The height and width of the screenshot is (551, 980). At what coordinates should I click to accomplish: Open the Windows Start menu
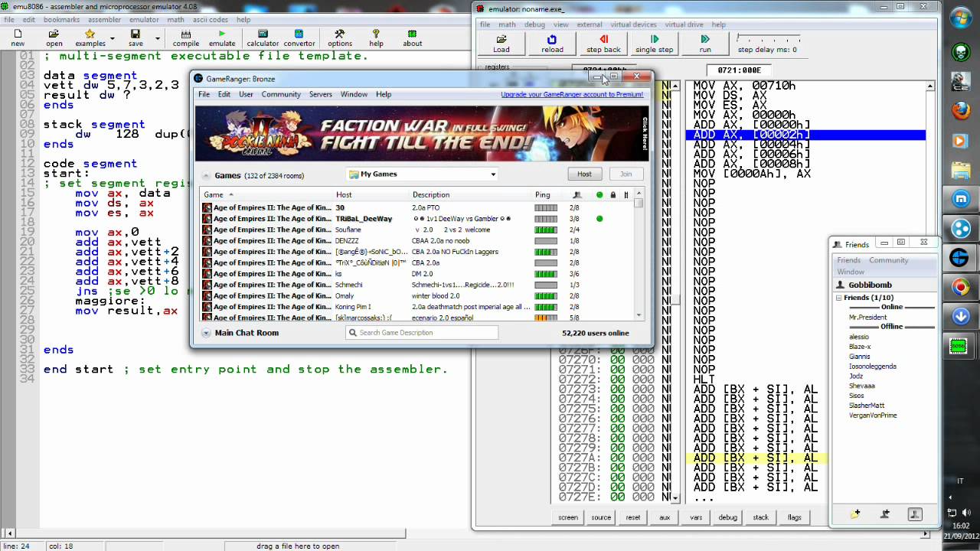click(959, 19)
